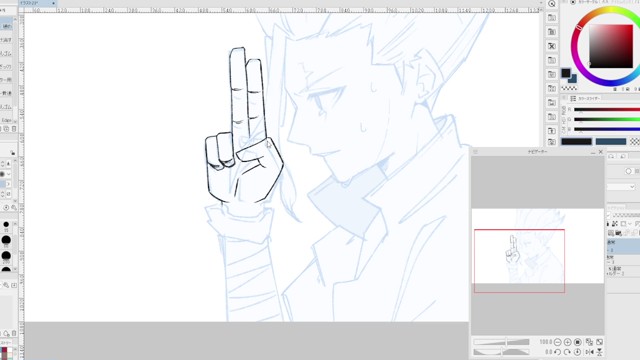640x360 pixels.
Task: Adjust the green G color slider
Action: (x=607, y=119)
